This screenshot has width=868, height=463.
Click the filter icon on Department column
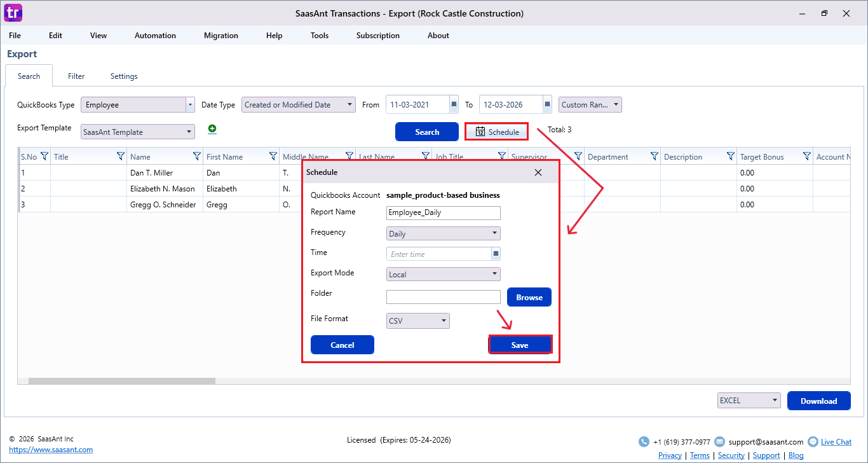tap(654, 156)
